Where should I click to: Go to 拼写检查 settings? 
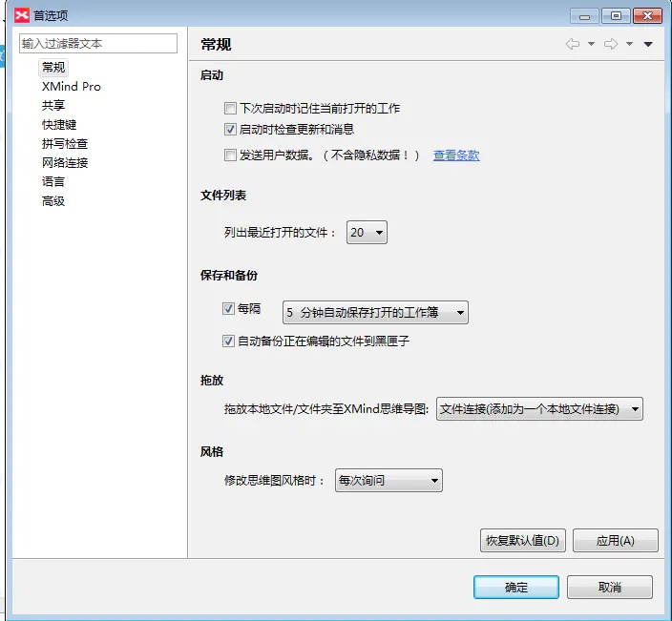point(65,143)
